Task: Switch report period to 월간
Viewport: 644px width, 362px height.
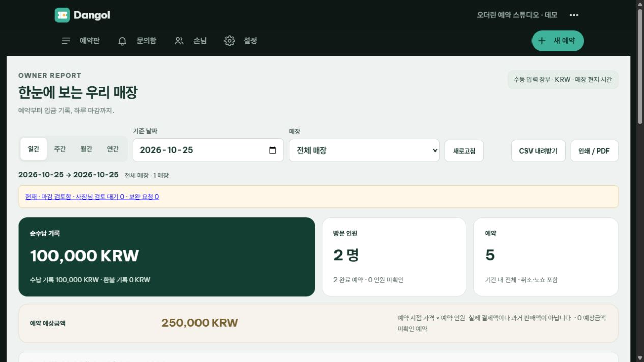Action: pyautogui.click(x=87, y=149)
